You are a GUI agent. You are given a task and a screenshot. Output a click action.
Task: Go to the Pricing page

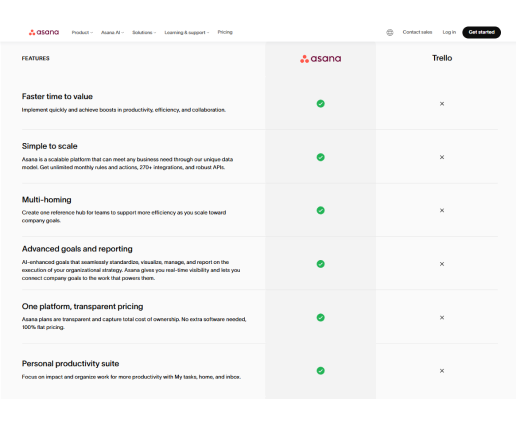pyautogui.click(x=225, y=32)
